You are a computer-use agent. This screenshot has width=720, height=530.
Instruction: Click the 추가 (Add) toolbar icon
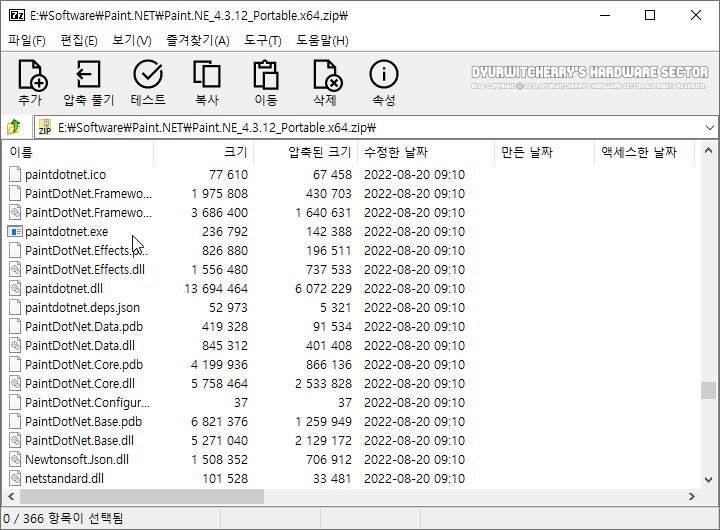33,74
